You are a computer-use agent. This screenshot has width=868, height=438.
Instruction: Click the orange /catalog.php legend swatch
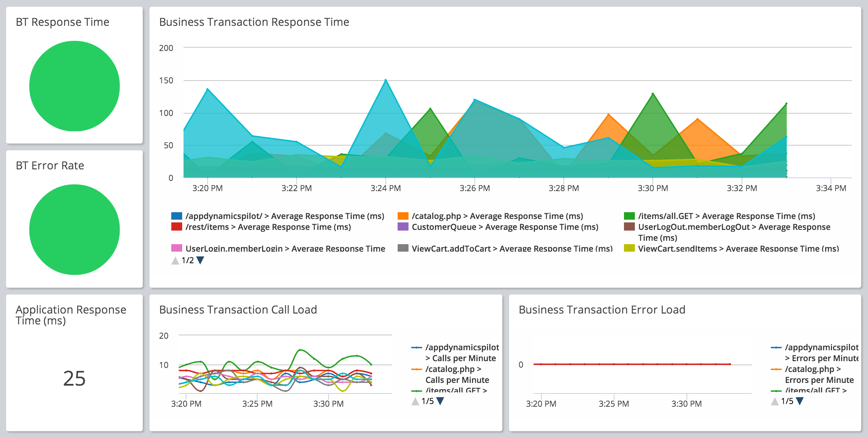[403, 216]
